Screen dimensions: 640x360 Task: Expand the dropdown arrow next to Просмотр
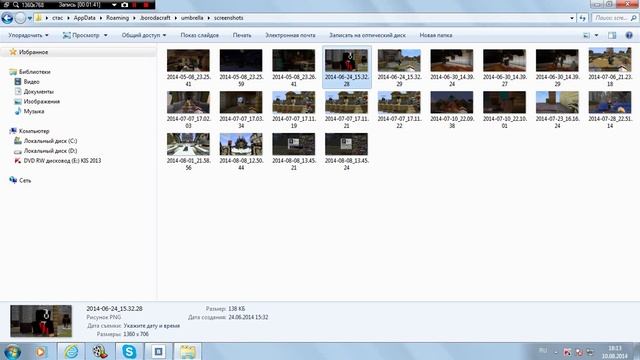(106, 36)
